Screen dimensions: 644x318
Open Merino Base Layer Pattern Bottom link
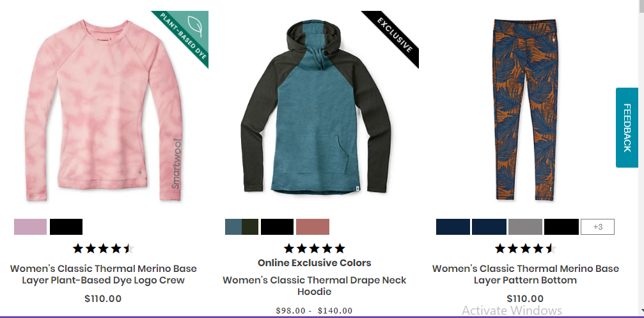click(x=525, y=274)
